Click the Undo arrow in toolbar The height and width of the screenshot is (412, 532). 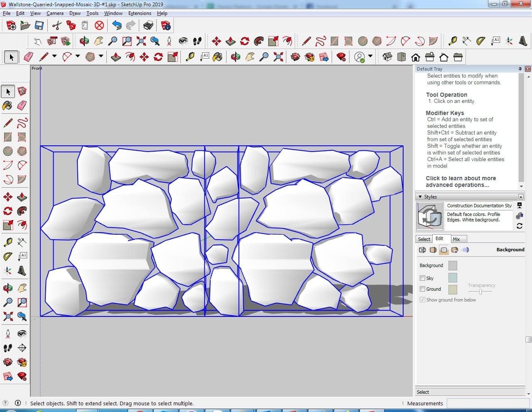coord(117,26)
